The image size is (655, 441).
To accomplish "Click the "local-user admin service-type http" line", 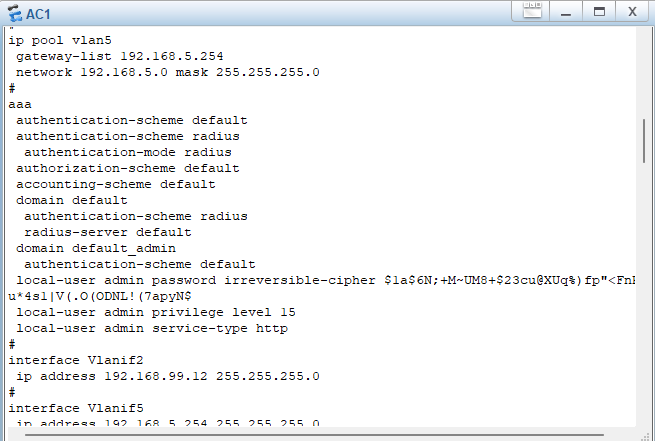I will [151, 327].
